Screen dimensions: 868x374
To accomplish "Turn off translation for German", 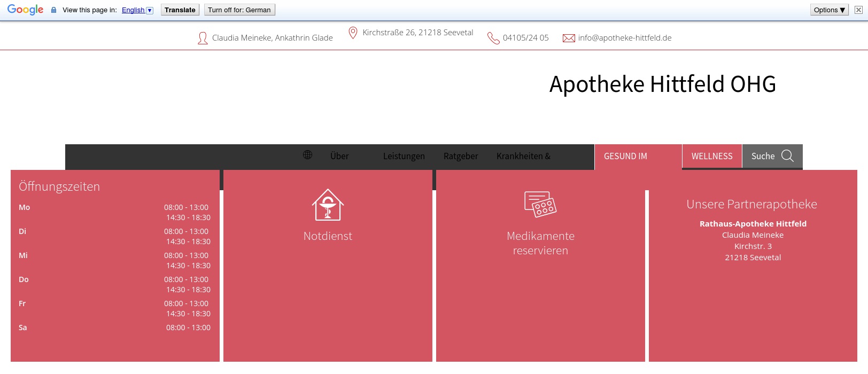I will 239,10.
